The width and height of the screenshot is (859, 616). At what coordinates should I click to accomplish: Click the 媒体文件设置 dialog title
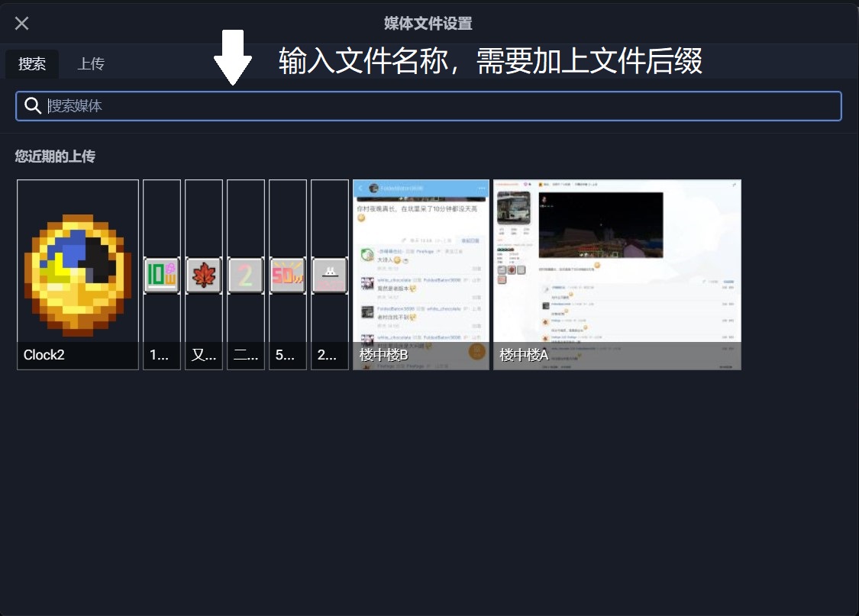pos(428,24)
